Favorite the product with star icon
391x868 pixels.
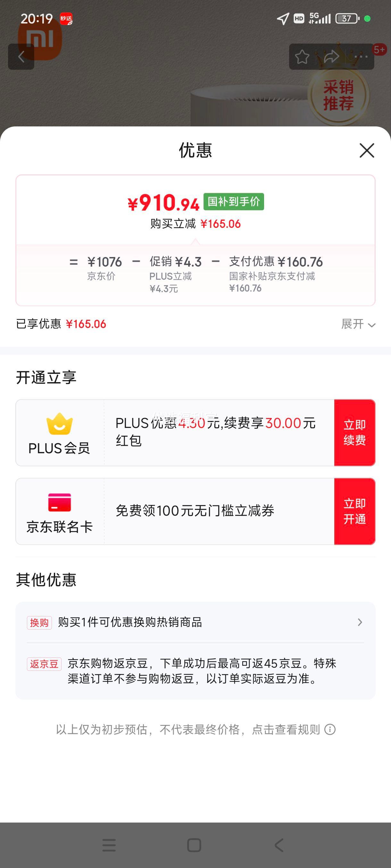coord(302,57)
